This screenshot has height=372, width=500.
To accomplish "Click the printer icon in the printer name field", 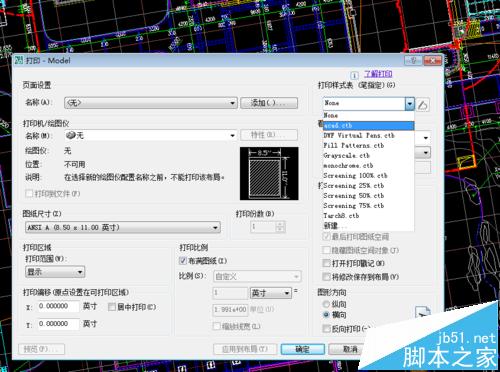I will (71, 135).
